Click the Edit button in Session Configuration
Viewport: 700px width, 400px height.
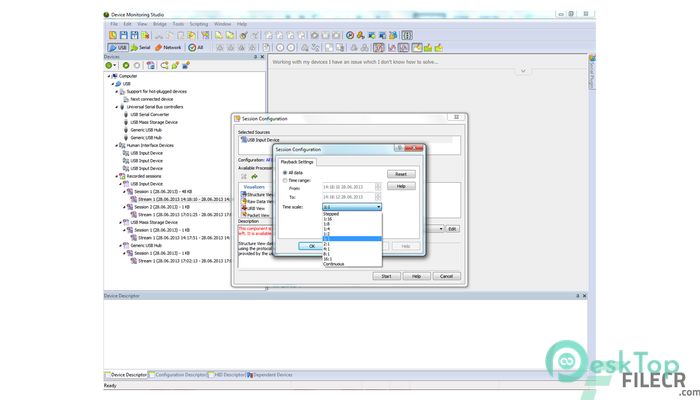(x=452, y=229)
